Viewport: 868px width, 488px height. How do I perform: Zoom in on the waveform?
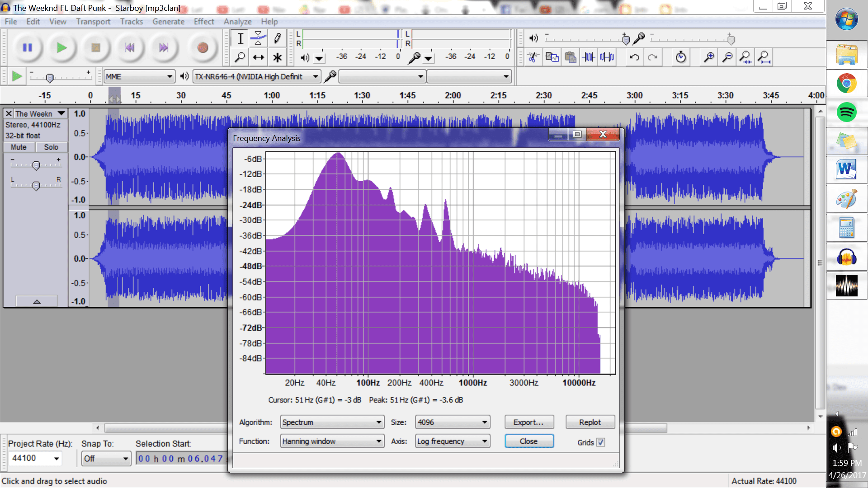click(x=709, y=57)
